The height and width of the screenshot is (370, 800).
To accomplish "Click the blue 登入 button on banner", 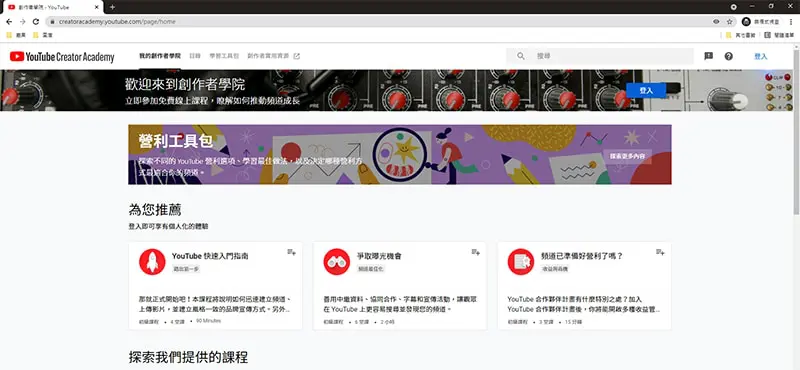I will (x=646, y=90).
